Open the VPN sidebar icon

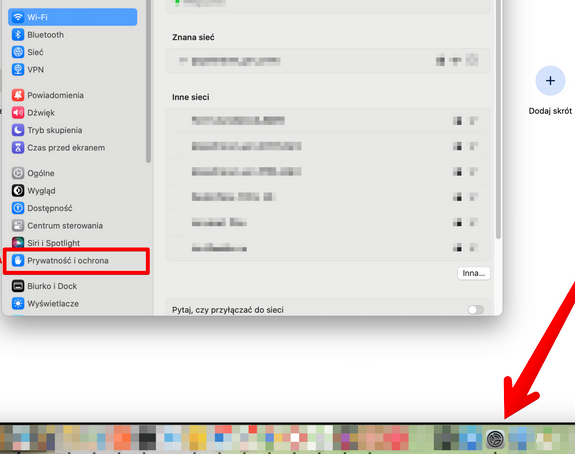18,69
